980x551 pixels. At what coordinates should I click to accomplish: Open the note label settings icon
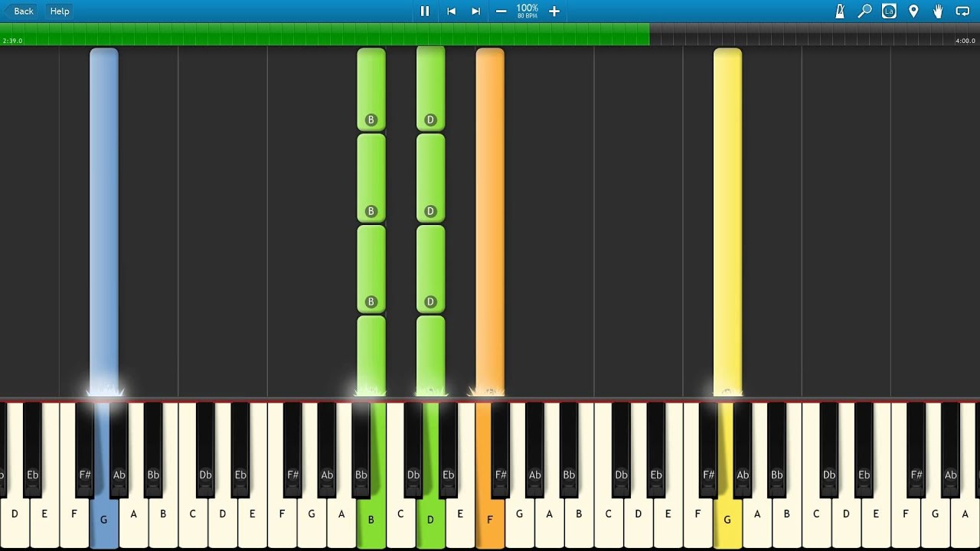click(x=889, y=11)
